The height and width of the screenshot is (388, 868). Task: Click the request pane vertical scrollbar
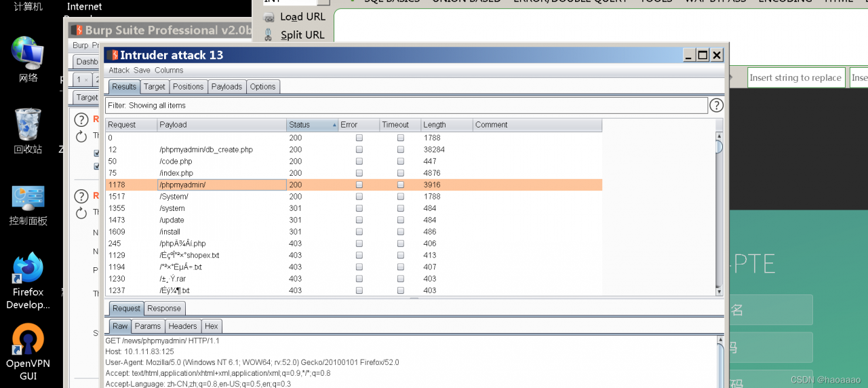pos(719,362)
